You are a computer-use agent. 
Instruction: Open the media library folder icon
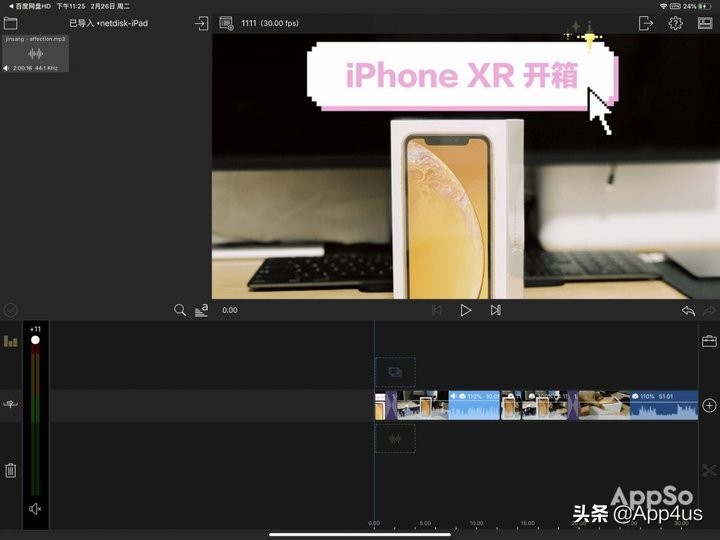click(10, 23)
